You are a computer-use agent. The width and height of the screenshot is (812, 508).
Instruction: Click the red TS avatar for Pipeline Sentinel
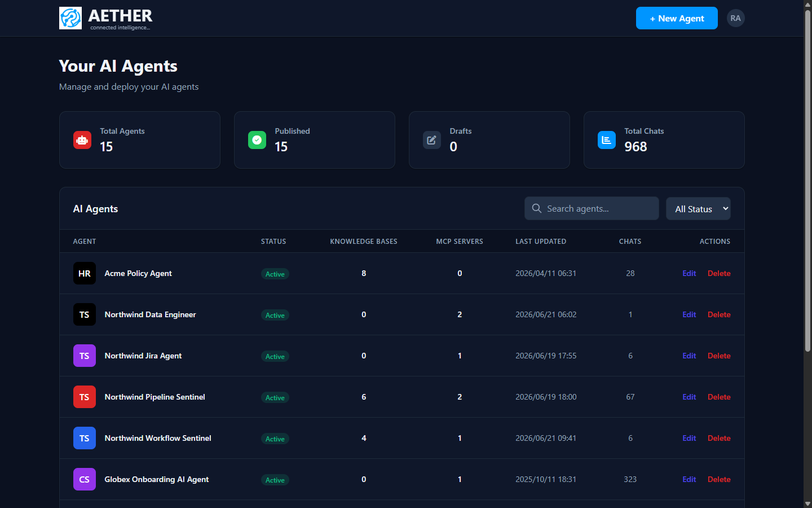pos(85,397)
